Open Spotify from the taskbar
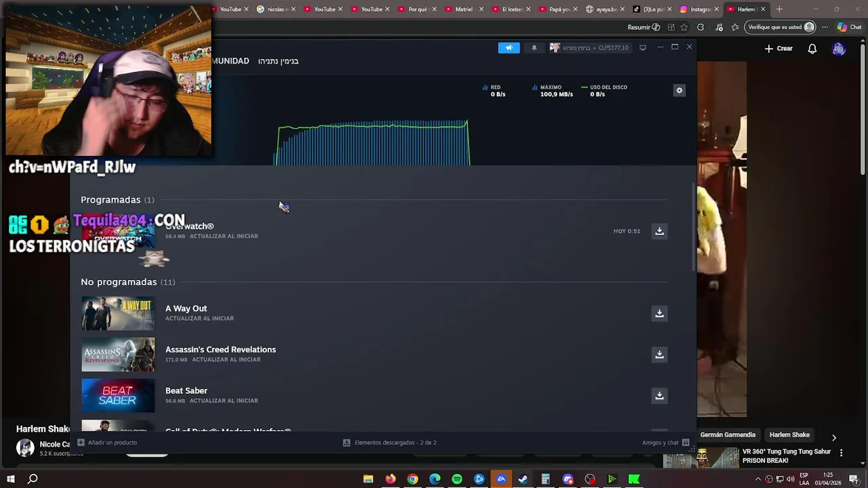Viewport: 868px width, 488px height. click(457, 479)
